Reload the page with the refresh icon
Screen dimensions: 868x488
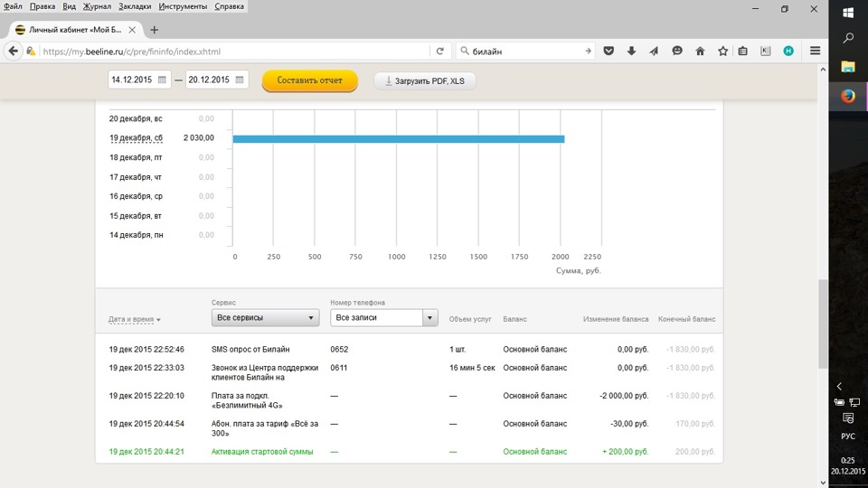point(440,51)
